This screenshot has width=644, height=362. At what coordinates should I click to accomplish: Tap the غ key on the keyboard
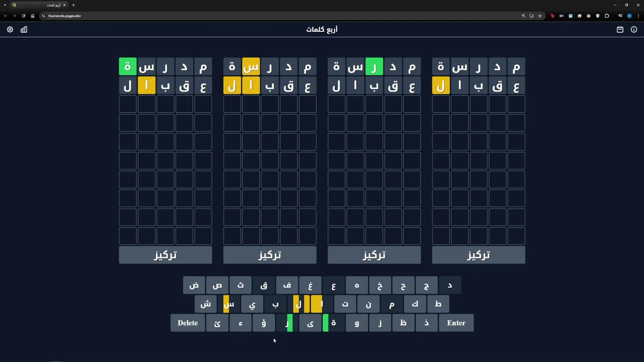pos(310,285)
